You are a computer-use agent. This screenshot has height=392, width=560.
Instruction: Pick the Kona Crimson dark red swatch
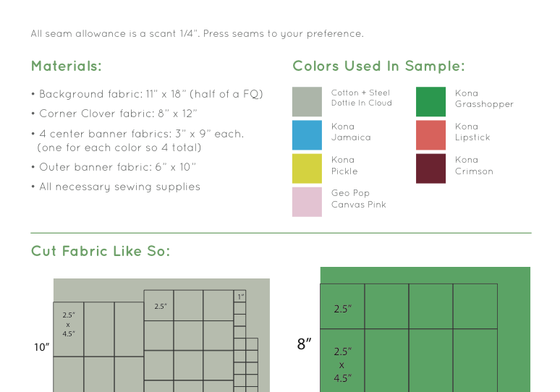(x=430, y=169)
